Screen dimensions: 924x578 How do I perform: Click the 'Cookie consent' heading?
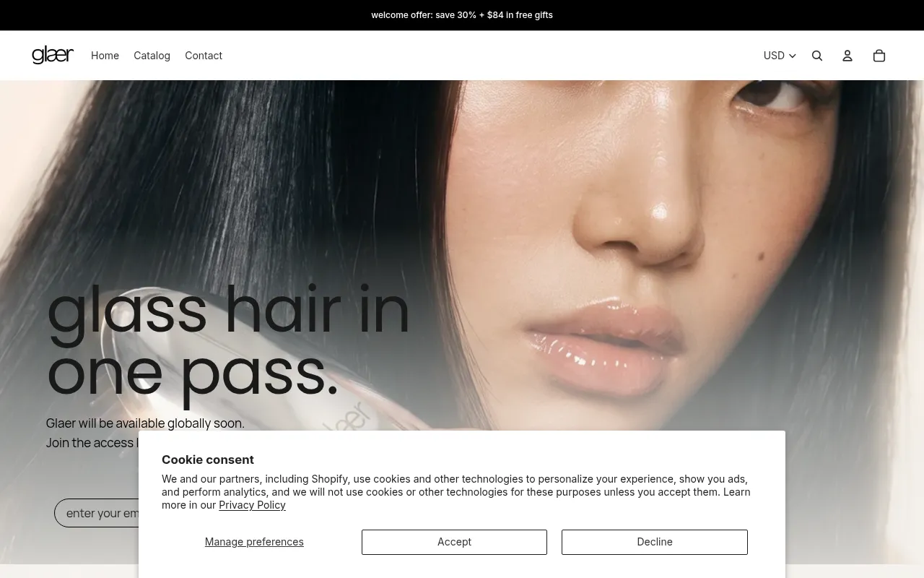(208, 460)
